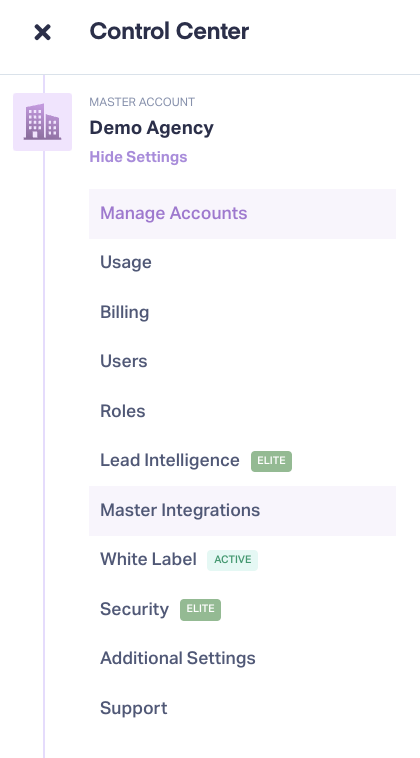Go to the Usage section

(x=243, y=262)
